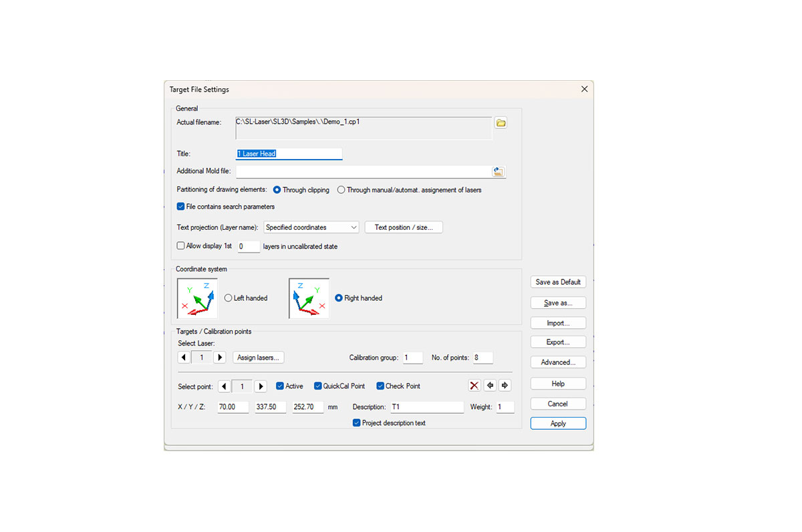The height and width of the screenshot is (532, 802).
Task: Click the red X delete point icon
Action: pyautogui.click(x=474, y=386)
